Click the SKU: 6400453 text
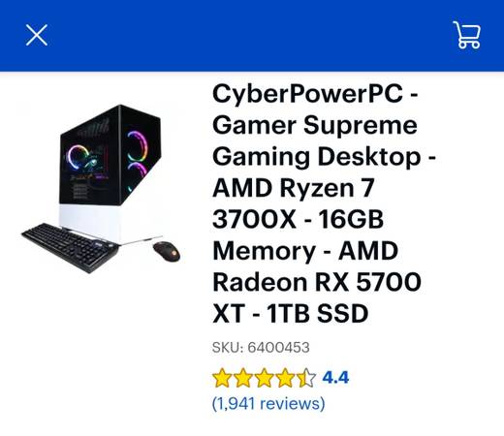This screenshot has width=504, height=436. 261,348
